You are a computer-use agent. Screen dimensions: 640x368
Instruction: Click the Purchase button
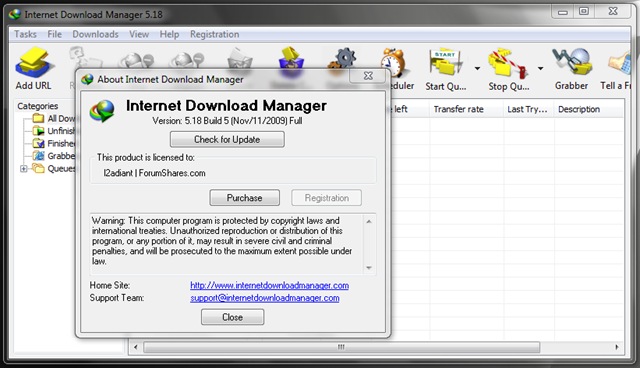tap(244, 198)
